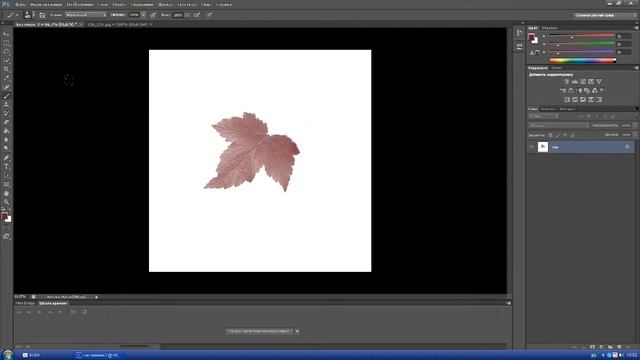The height and width of the screenshot is (360, 640).
Task: Select the History Brush tool
Action: (6, 113)
